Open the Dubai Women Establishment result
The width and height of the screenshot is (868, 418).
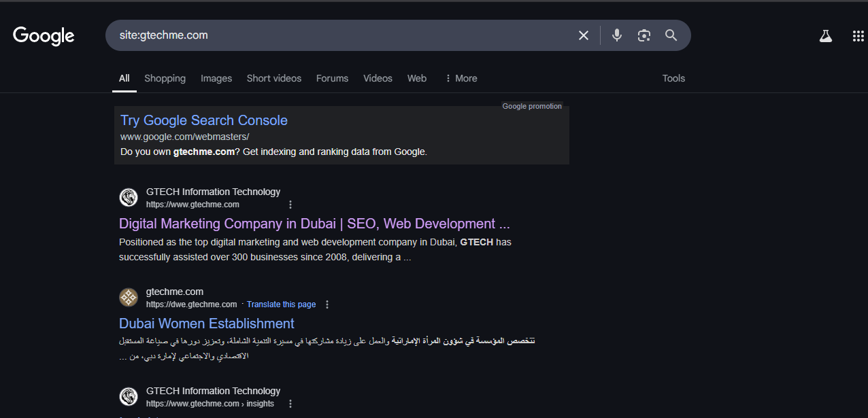click(x=207, y=324)
